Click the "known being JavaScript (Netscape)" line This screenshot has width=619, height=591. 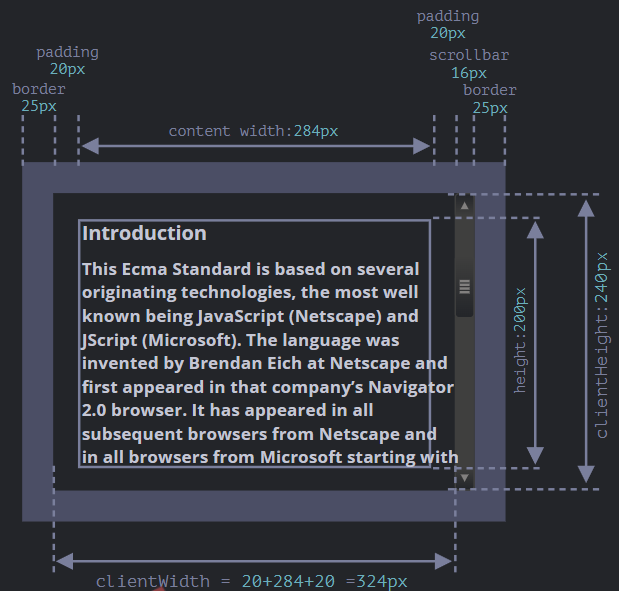(250, 317)
